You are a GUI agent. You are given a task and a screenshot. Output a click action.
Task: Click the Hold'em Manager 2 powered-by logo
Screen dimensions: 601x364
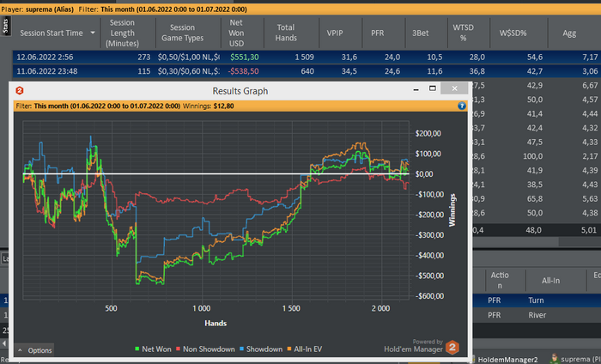click(452, 348)
